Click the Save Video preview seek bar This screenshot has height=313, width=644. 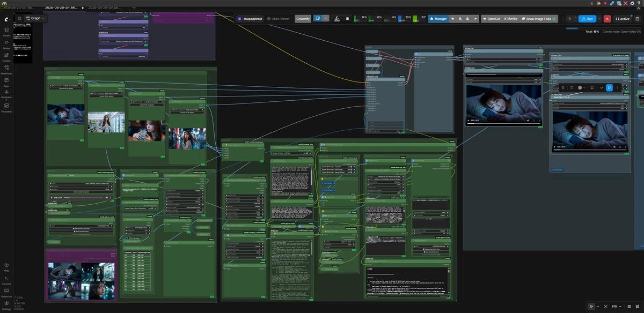click(x=590, y=150)
